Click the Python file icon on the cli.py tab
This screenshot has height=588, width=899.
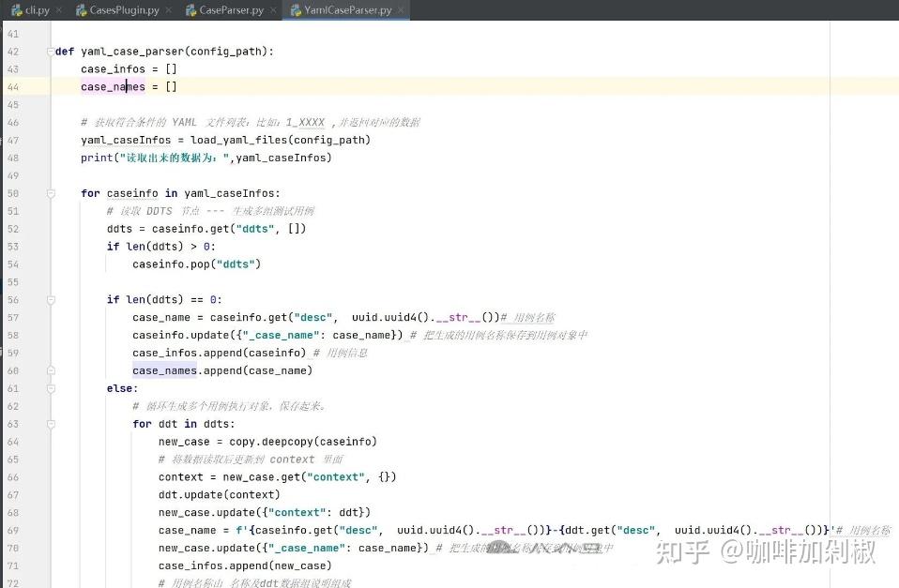point(16,10)
